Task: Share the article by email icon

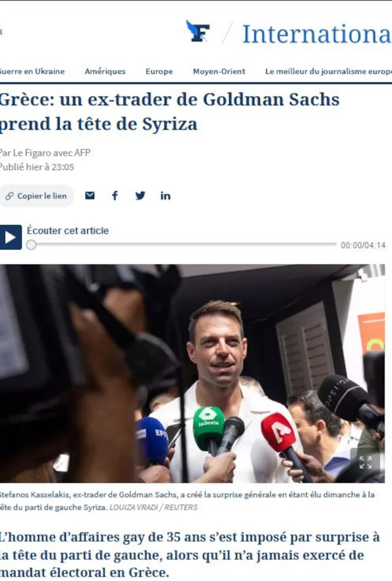Action: [x=90, y=195]
